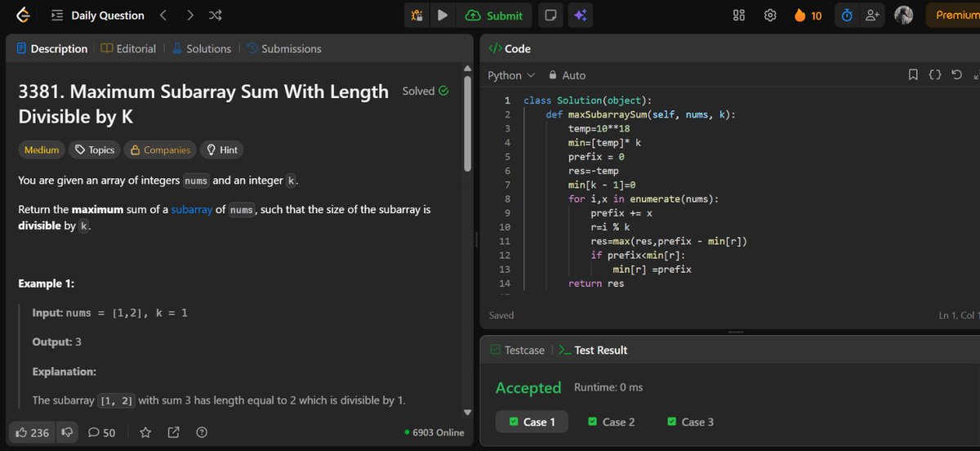Click the Accepted result text
This screenshot has width=980, height=451.
click(x=528, y=387)
